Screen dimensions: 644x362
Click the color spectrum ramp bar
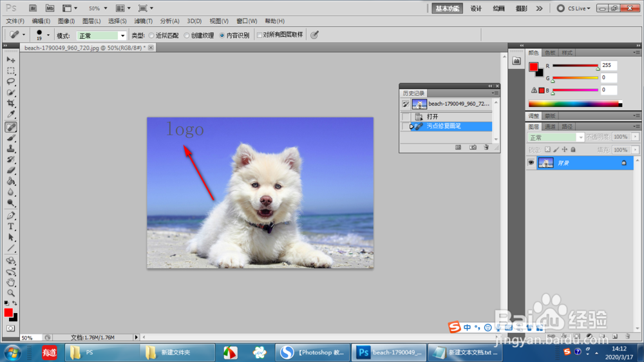coord(574,104)
